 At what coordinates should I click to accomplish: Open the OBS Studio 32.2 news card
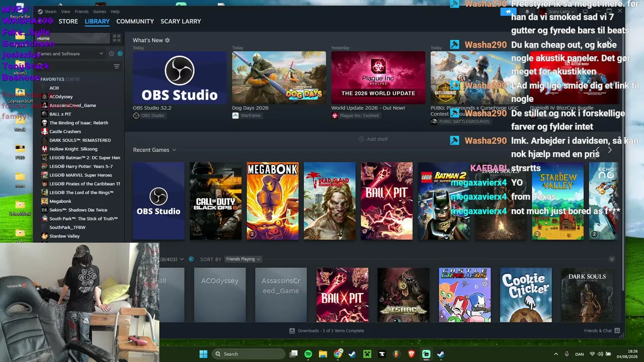(x=180, y=78)
